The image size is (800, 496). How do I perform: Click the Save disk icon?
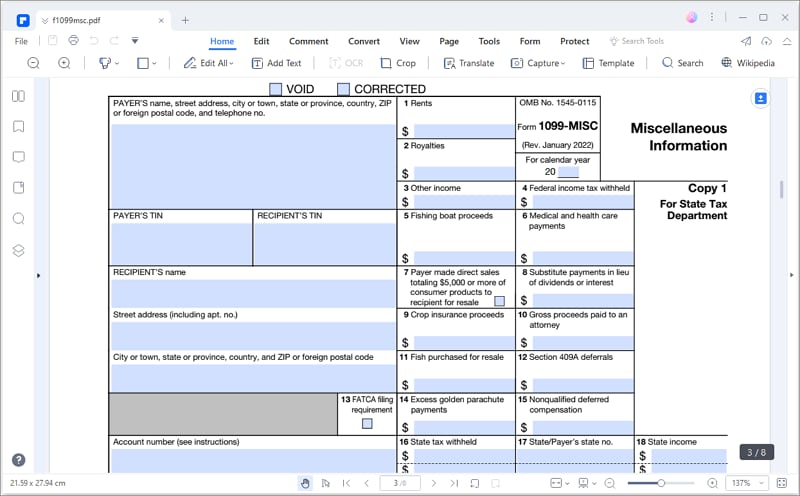pyautogui.click(x=53, y=40)
